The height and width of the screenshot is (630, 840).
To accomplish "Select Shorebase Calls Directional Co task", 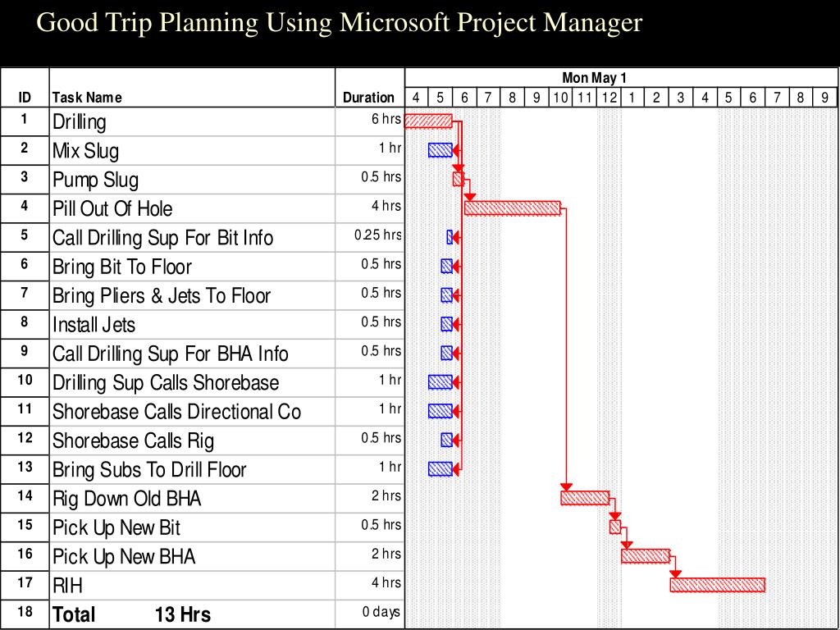I will [177, 412].
